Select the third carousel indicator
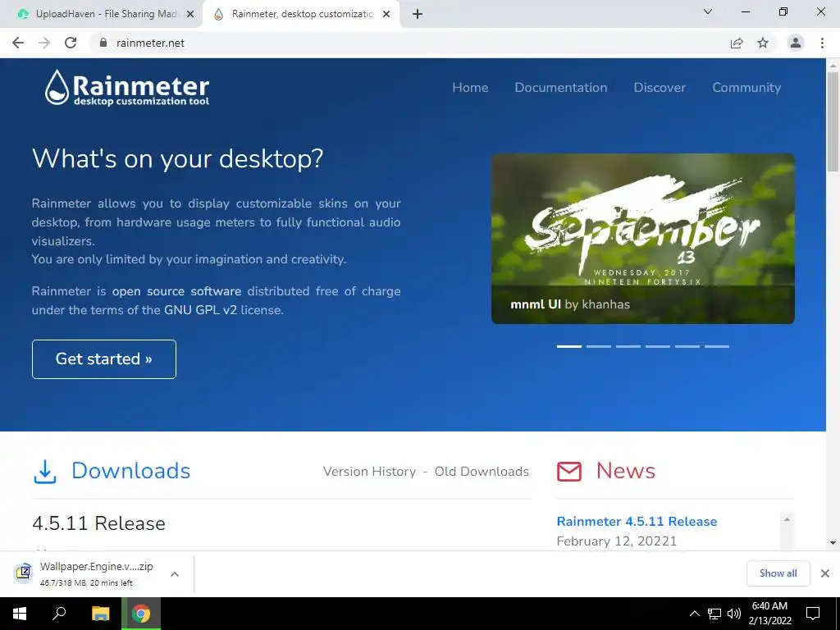This screenshot has width=840, height=630. [628, 347]
